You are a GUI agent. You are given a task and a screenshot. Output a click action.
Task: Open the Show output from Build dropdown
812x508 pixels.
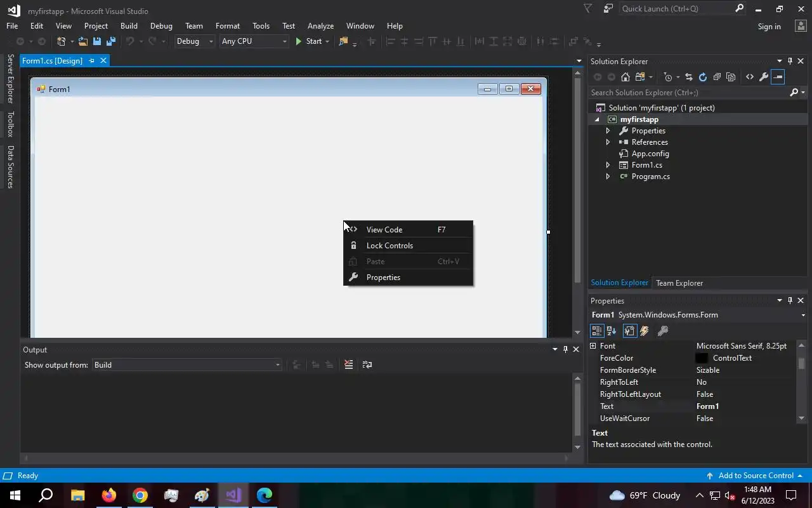click(x=187, y=365)
